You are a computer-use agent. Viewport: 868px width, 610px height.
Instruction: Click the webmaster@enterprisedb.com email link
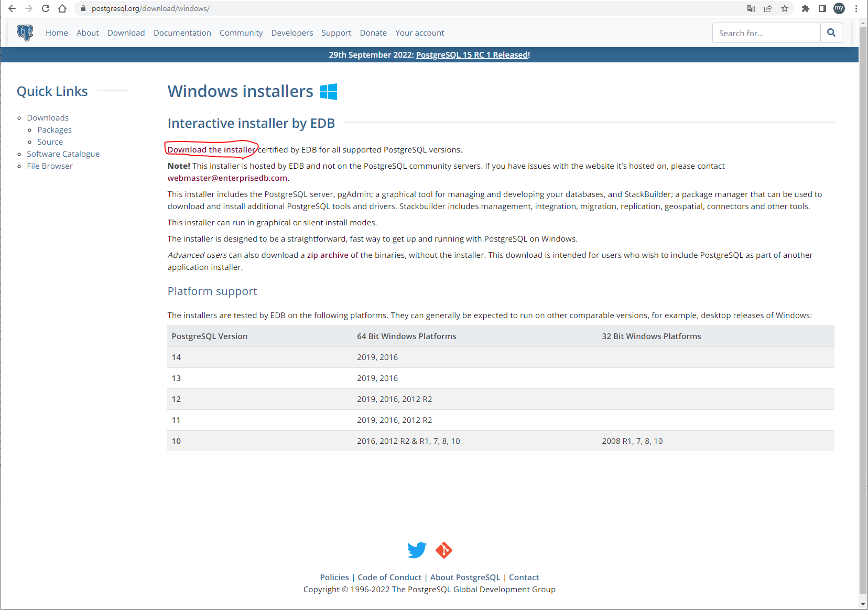click(227, 178)
